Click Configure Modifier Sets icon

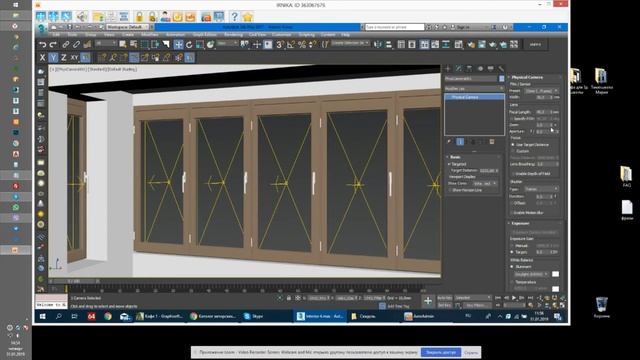point(492,142)
